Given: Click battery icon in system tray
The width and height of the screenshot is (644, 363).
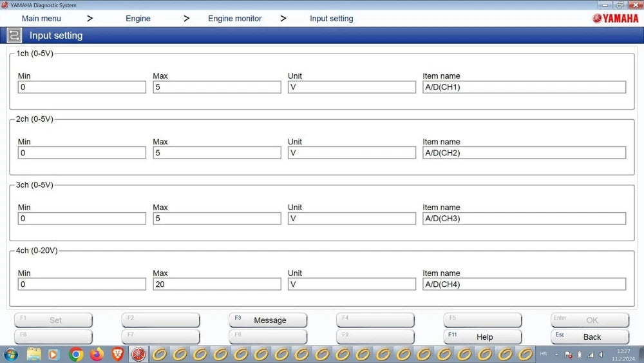Looking at the screenshot, I should point(580,355).
